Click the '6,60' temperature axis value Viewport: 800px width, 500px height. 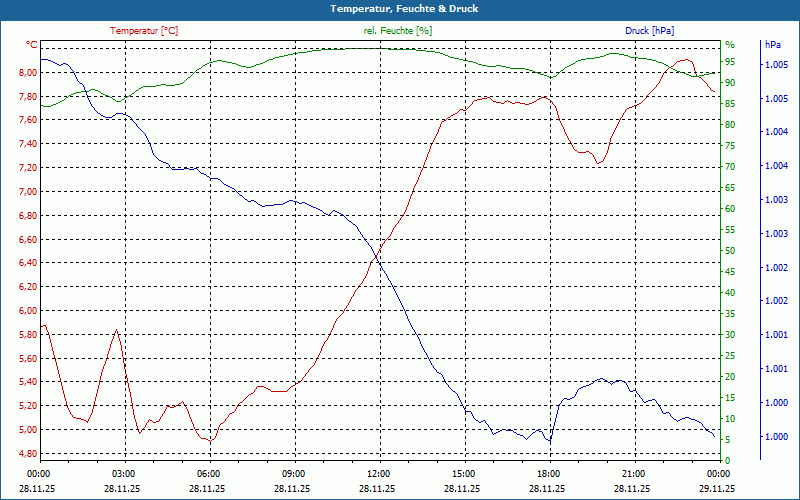[x=29, y=239]
